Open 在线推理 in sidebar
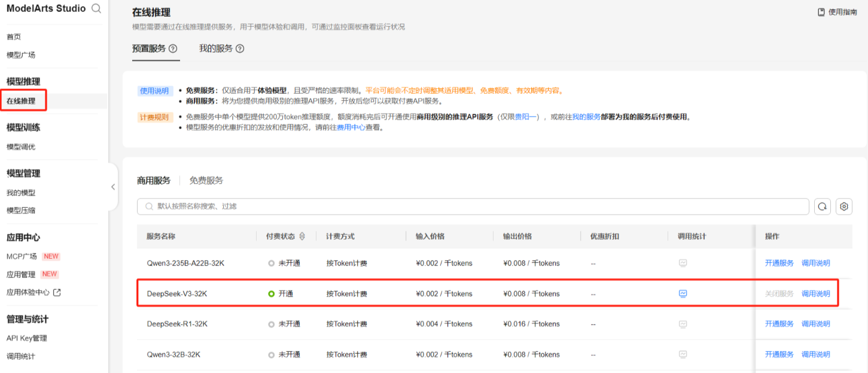Viewport: 868px width, 373px height. [x=21, y=101]
